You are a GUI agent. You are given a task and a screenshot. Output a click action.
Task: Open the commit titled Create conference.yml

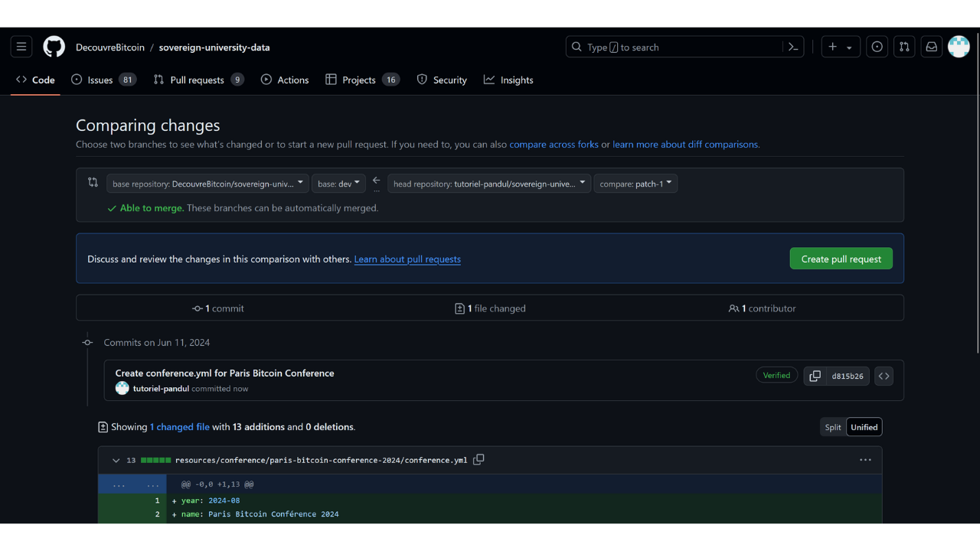224,373
